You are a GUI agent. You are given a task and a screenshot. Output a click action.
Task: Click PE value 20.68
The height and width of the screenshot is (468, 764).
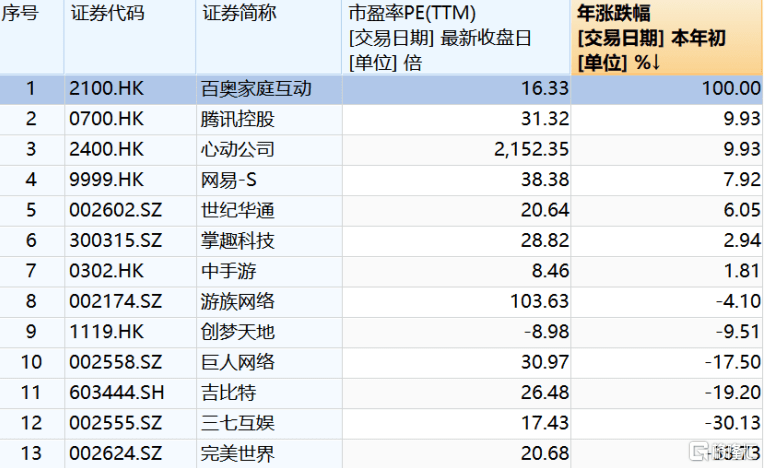[x=545, y=453]
